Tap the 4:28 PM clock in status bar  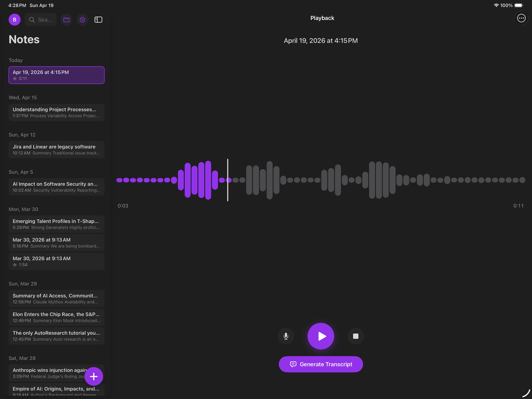tap(17, 5)
